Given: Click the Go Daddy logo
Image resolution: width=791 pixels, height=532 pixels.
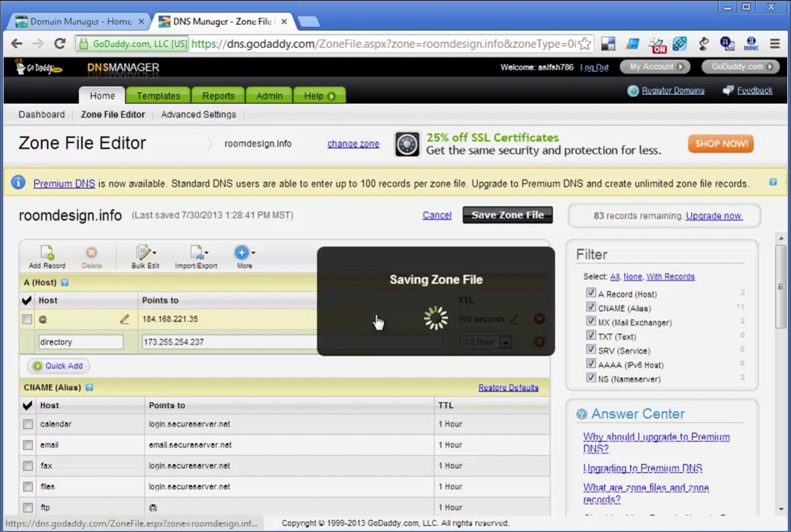Looking at the screenshot, I should (38, 67).
